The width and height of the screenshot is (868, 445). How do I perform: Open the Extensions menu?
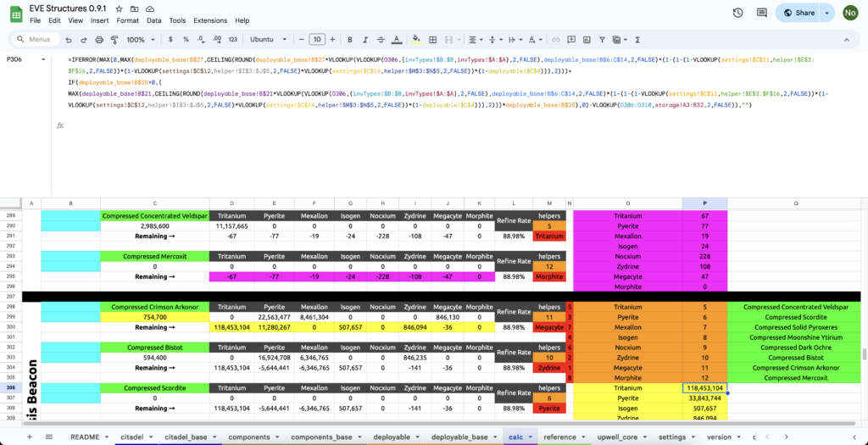click(210, 20)
